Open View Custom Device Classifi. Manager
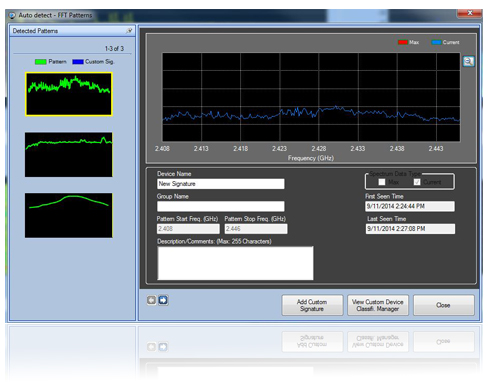The image size is (488, 385). 378,305
